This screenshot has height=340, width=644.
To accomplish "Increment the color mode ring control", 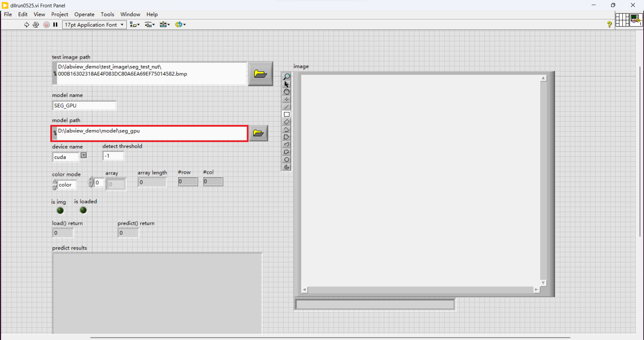I will (x=55, y=182).
